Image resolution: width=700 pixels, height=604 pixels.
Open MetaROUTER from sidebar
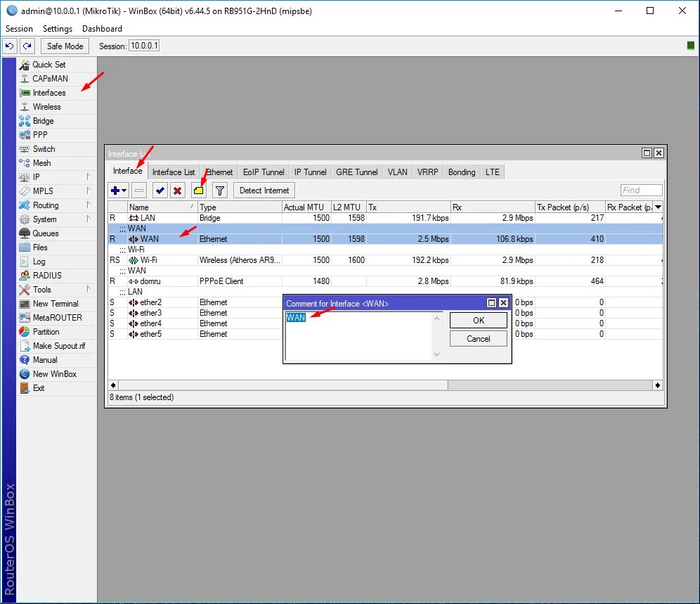[57, 318]
